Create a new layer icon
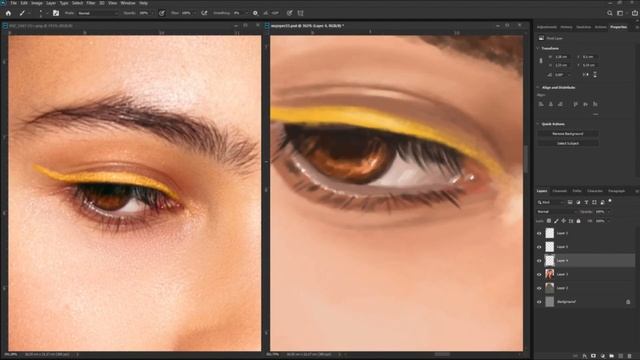Screen dimensions: 640x360 coord(620,356)
